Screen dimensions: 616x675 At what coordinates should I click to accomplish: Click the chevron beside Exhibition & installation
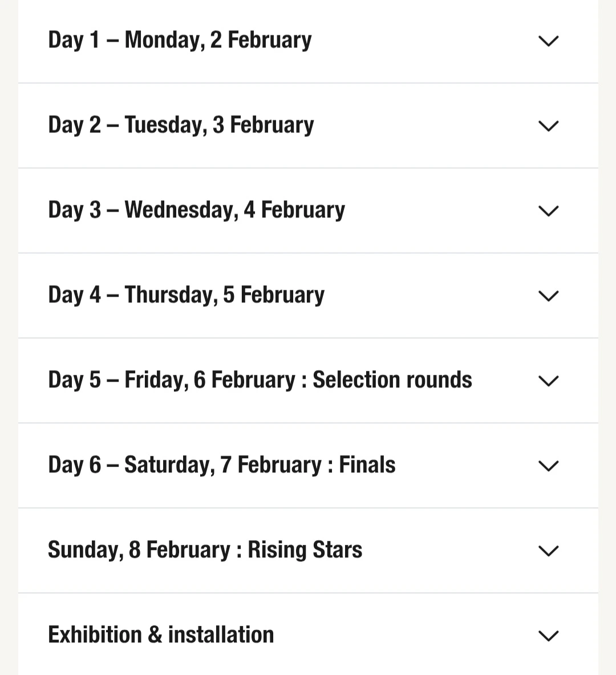(x=548, y=636)
